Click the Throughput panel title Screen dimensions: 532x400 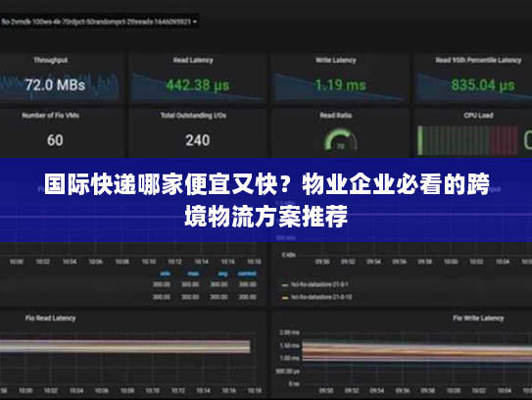click(51, 60)
